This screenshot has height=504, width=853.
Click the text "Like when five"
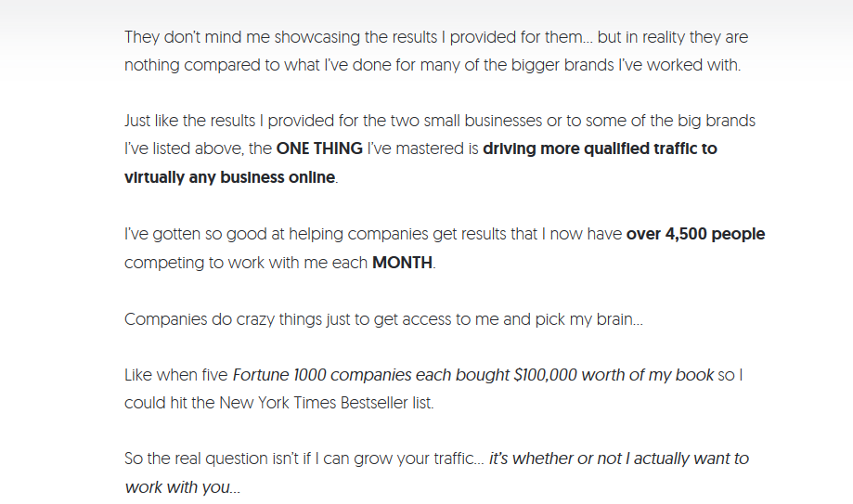pyautogui.click(x=175, y=375)
